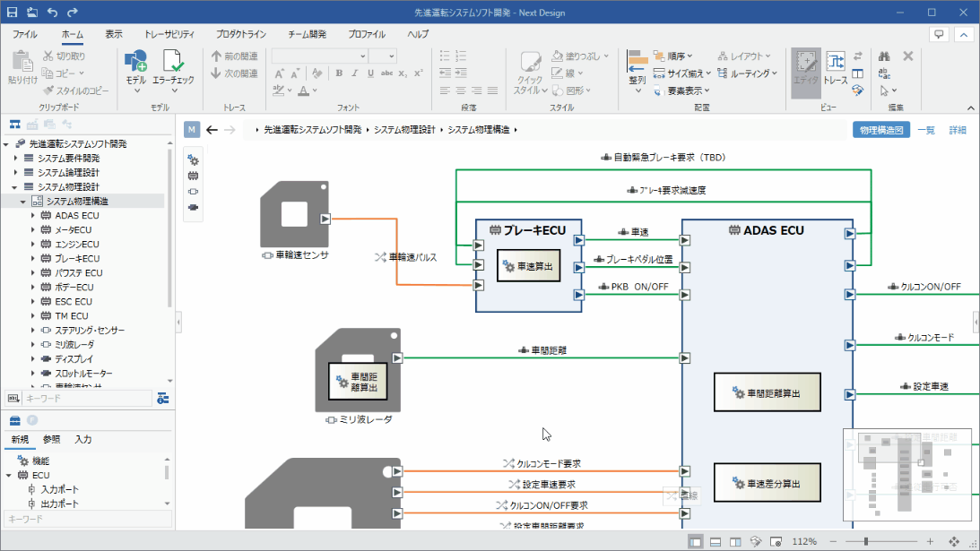Click the zoom in plus icon
980x551 pixels.
pos(930,542)
